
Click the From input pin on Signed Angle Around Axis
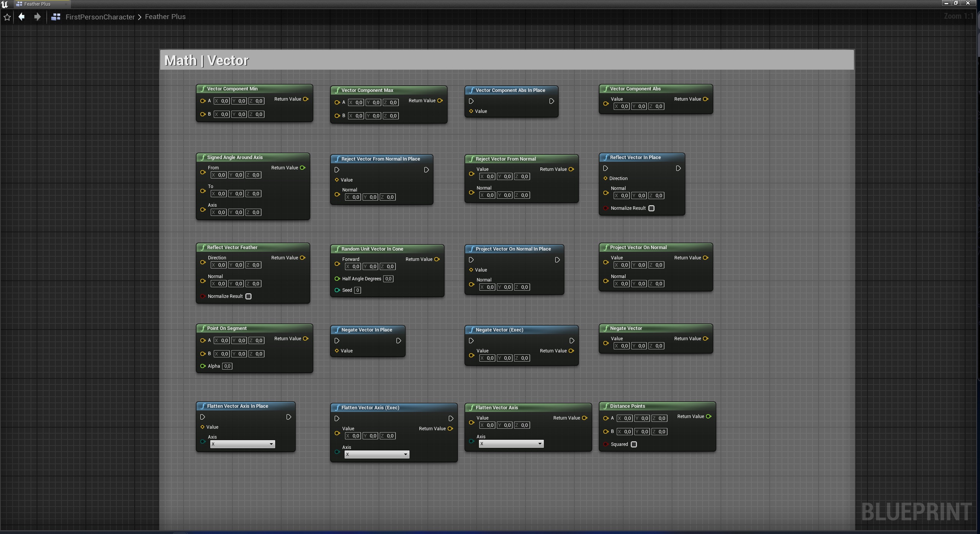point(203,172)
